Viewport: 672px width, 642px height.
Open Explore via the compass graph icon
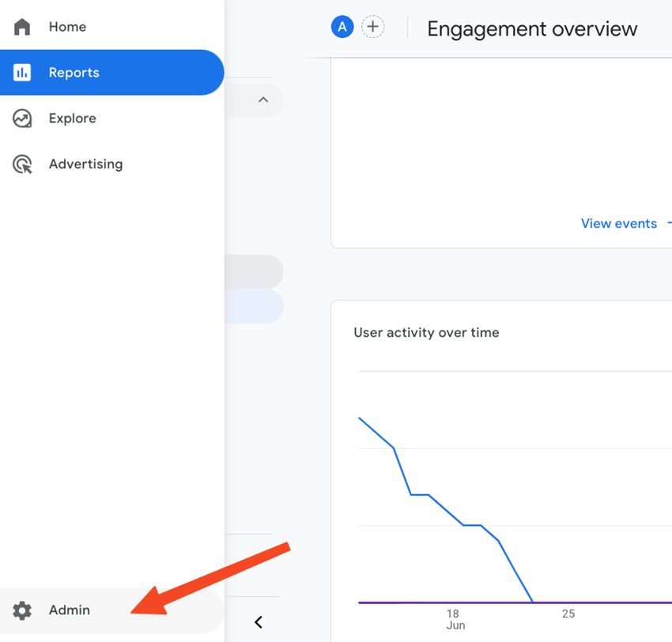(22, 118)
